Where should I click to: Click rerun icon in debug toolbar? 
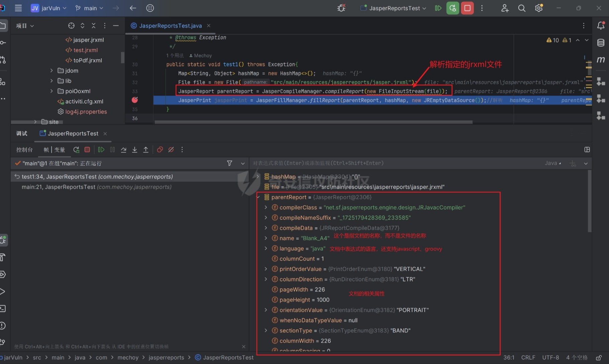pyautogui.click(x=76, y=150)
